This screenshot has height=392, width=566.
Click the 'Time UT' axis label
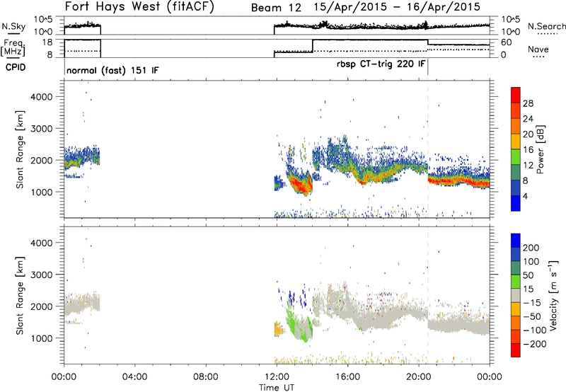pos(277,388)
